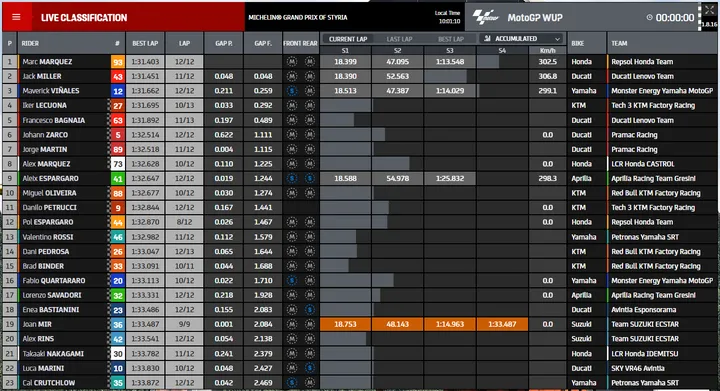Click Marc MARQUEZ's best lap 1:31.403
The height and width of the screenshot is (391, 720).
[145, 61]
